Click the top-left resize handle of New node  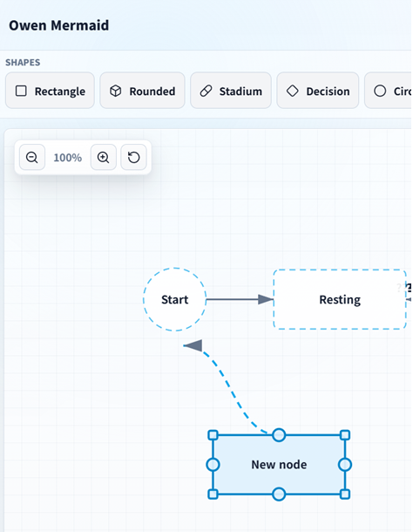[x=213, y=435]
